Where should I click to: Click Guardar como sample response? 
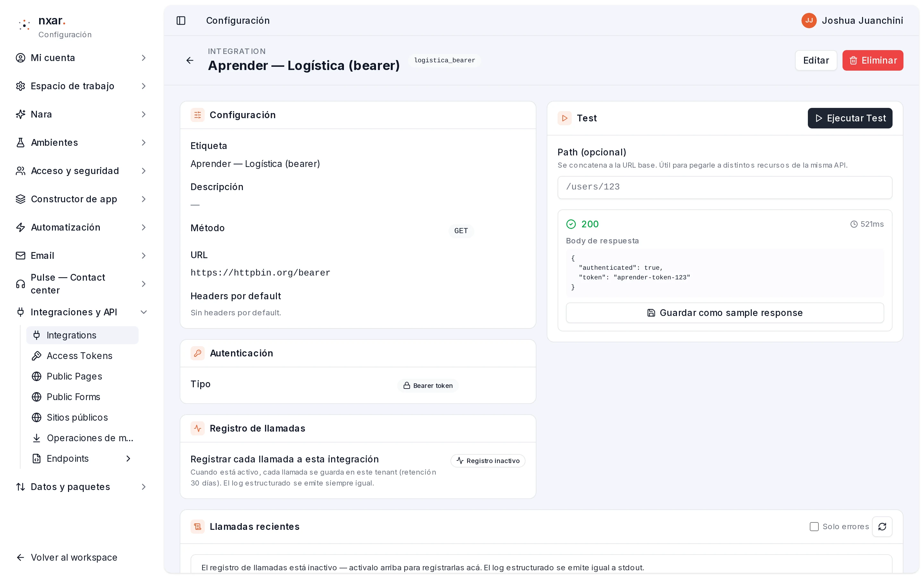tap(724, 313)
